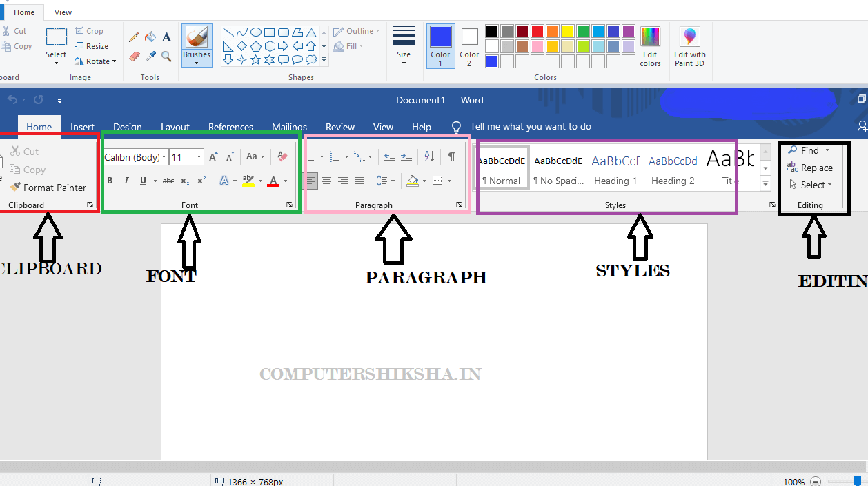Open Word's Insert tab

82,127
